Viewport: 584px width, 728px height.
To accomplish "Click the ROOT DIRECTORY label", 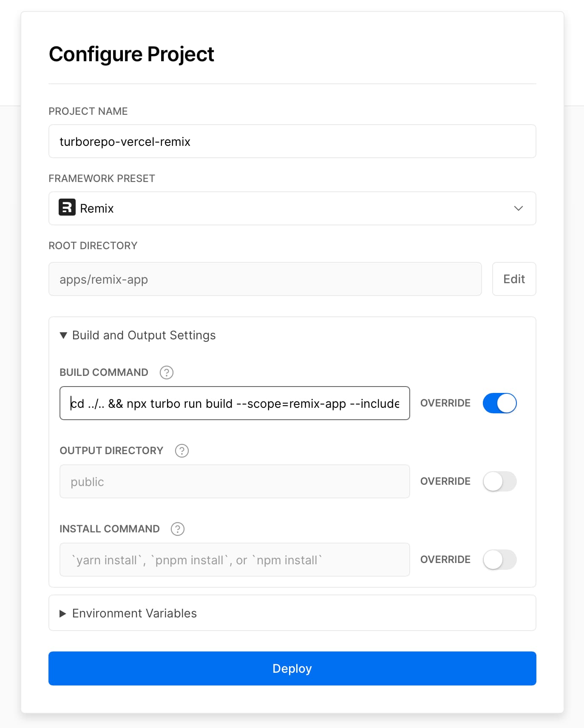I will point(93,246).
